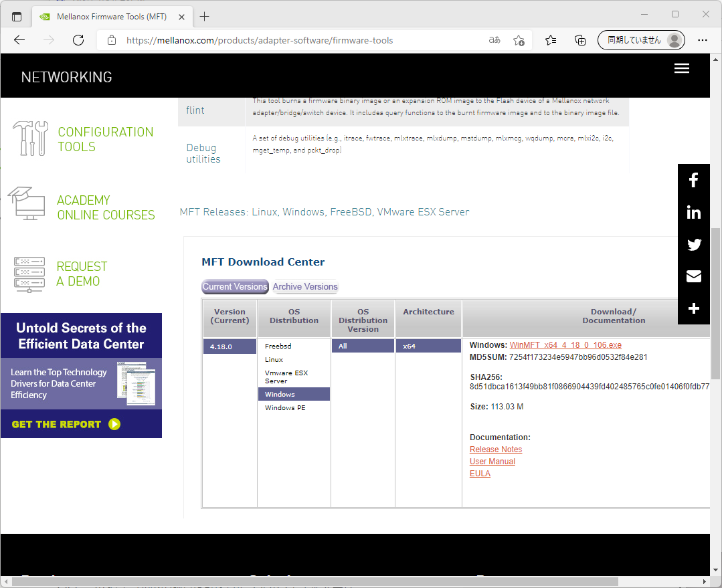The image size is (722, 588).
Task: Click the Academy graduation cap monitor icon
Action: pos(27,203)
